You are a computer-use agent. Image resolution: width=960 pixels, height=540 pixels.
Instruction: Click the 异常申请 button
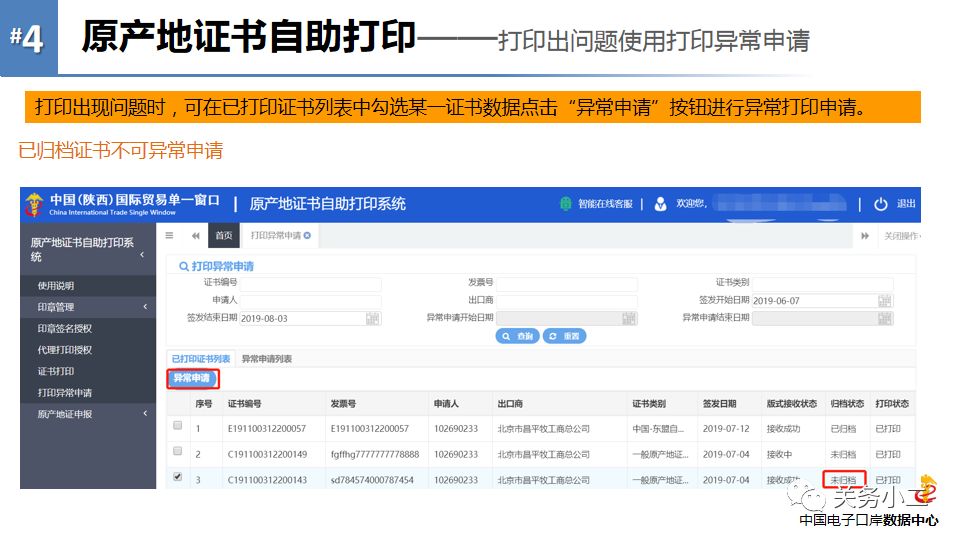[192, 378]
